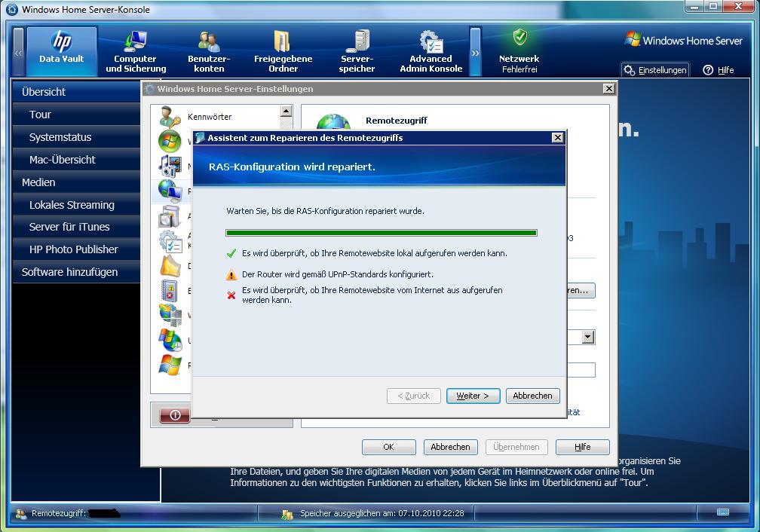Select the Windows network settings icon
Screen dimensions: 760x532
coord(170,315)
